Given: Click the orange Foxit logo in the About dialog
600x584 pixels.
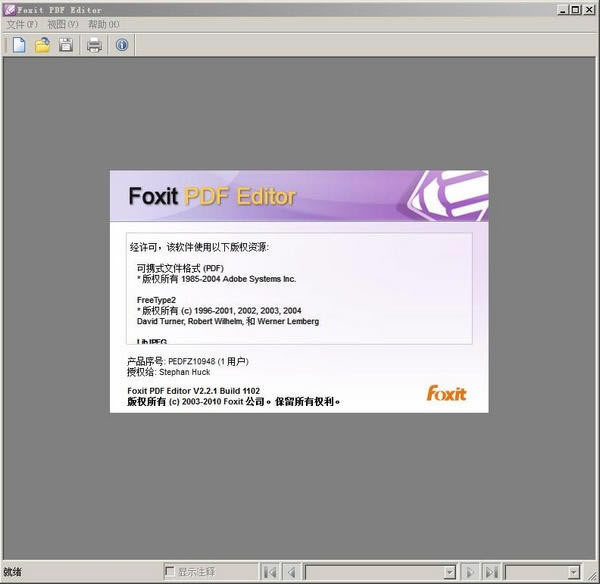Looking at the screenshot, I should [x=447, y=393].
